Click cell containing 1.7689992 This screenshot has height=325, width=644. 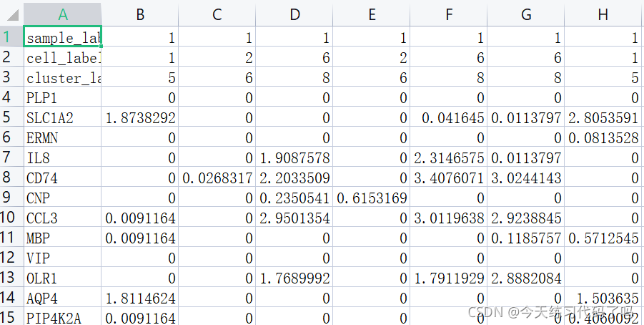[x=294, y=277]
